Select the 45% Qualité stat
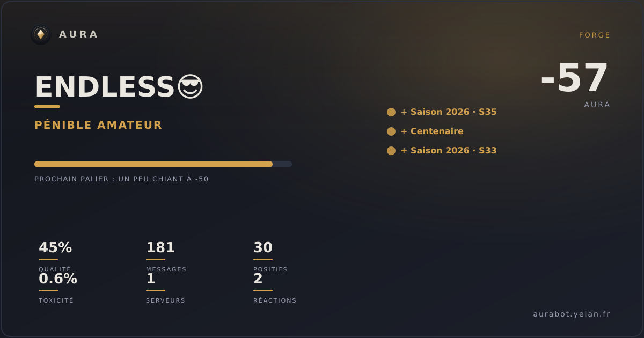 click(55, 256)
